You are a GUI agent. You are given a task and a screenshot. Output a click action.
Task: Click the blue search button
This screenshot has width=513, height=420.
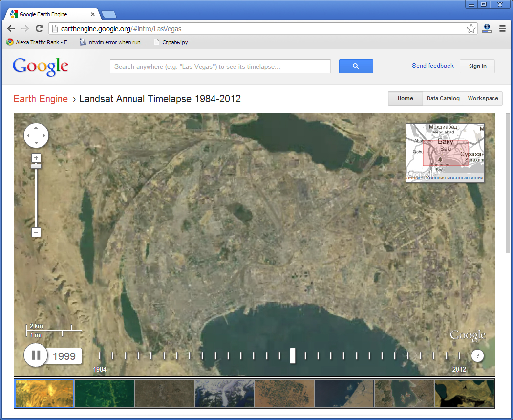click(356, 66)
